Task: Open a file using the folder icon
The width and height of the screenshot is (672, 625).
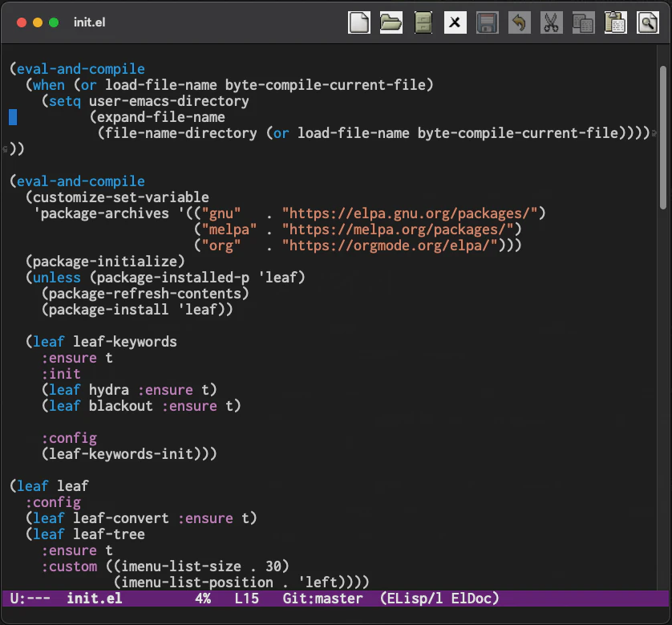Action: pyautogui.click(x=391, y=22)
